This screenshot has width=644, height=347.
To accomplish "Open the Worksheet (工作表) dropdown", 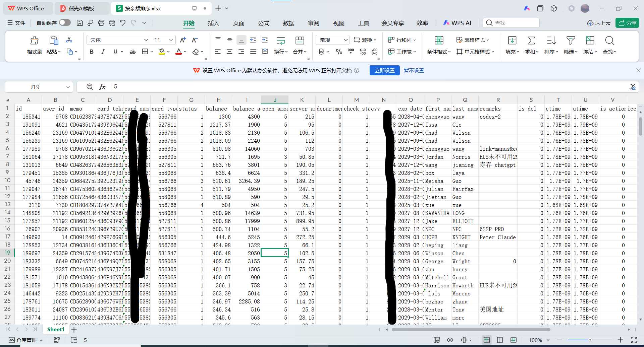I will (x=402, y=52).
